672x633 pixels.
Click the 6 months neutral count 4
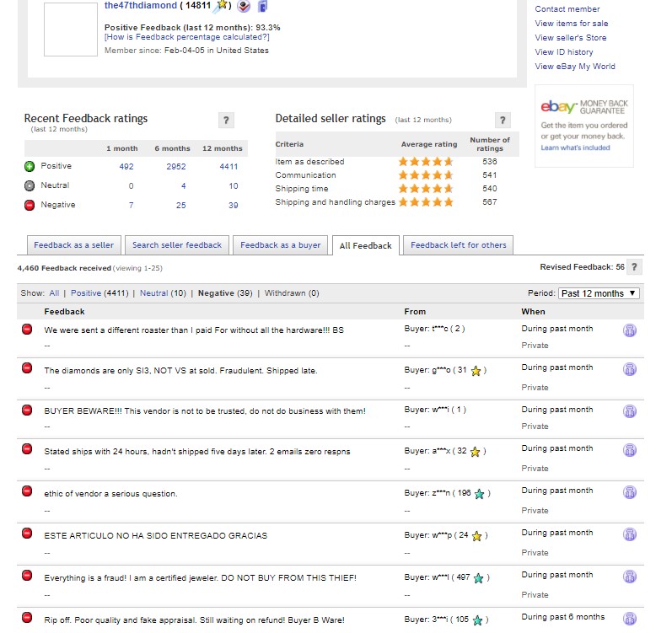coord(184,186)
